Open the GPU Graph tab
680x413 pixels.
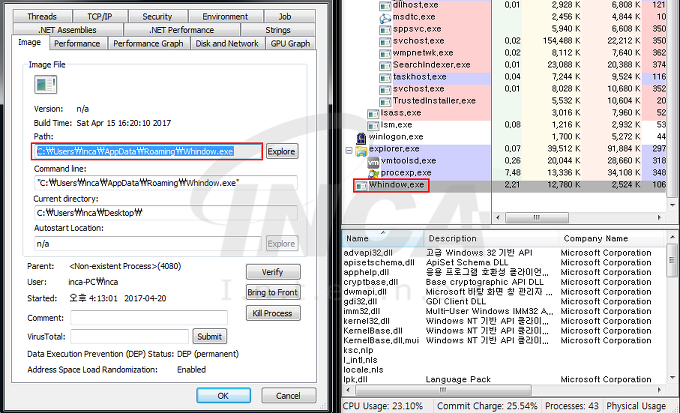click(x=290, y=44)
